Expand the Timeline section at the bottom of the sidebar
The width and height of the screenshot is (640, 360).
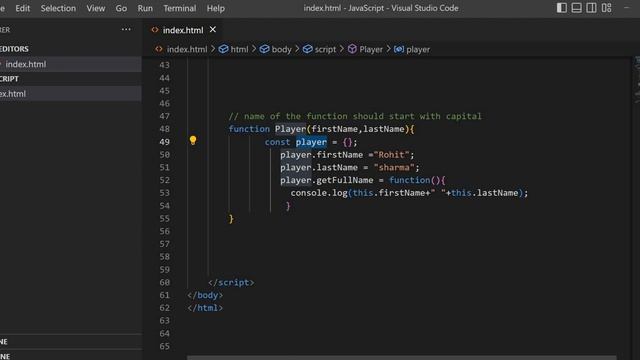point(71,355)
